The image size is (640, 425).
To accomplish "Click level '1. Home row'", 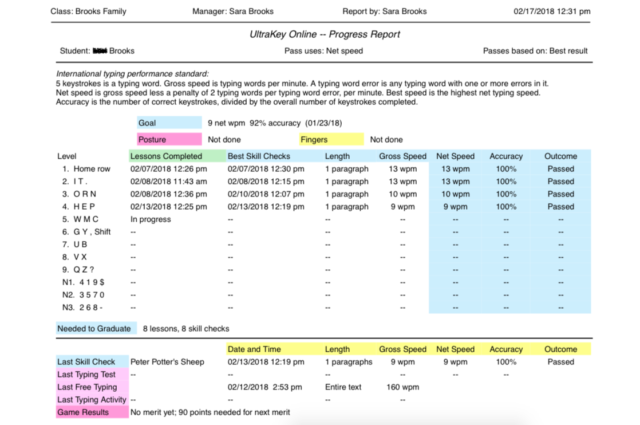I will pos(86,169).
